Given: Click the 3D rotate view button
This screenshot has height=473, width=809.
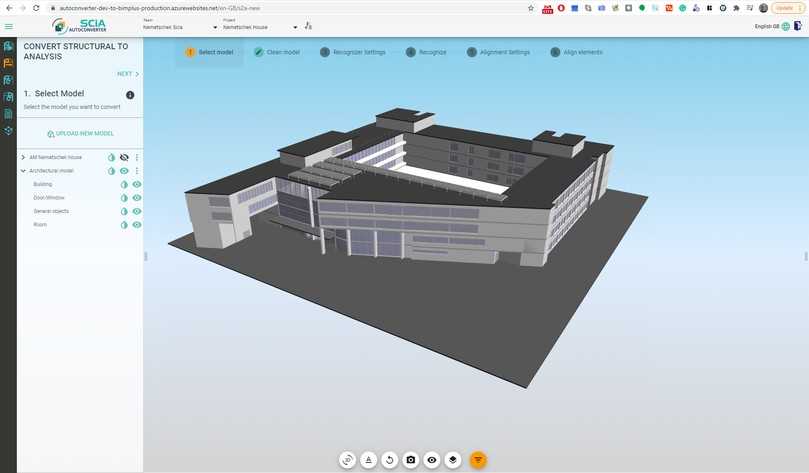Looking at the screenshot, I should coord(347,460).
